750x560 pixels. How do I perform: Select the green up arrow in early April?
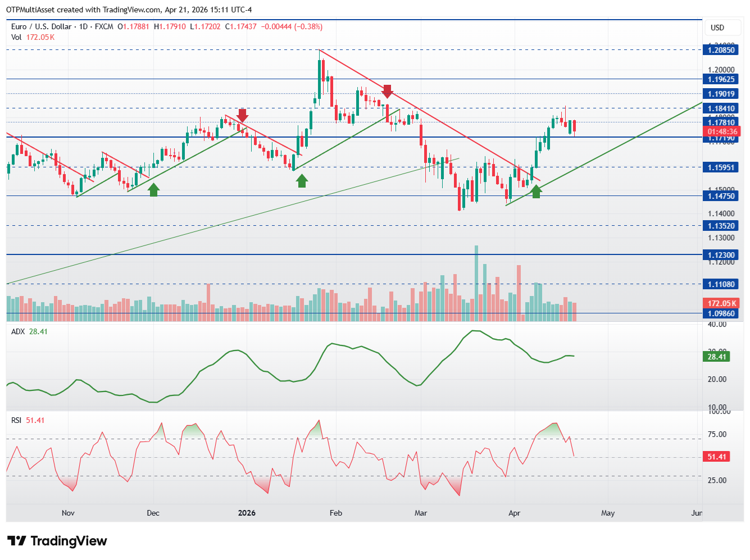537,192
